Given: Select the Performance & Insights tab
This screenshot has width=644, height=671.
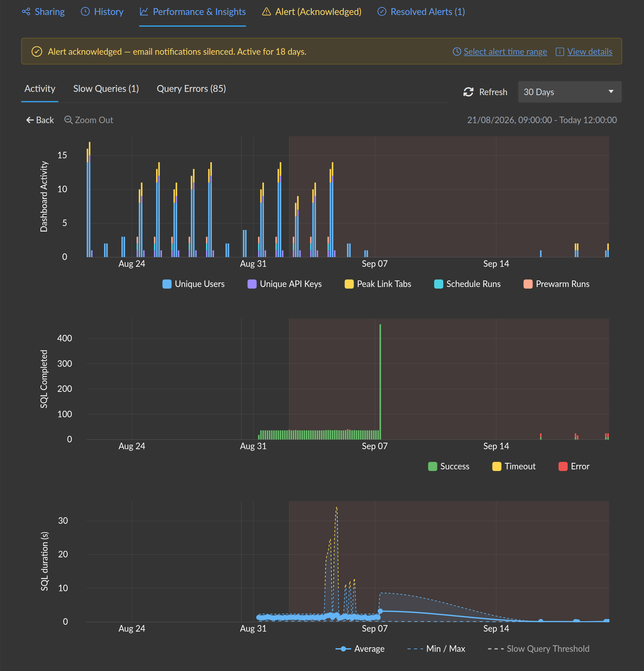Looking at the screenshot, I should pyautogui.click(x=193, y=12).
